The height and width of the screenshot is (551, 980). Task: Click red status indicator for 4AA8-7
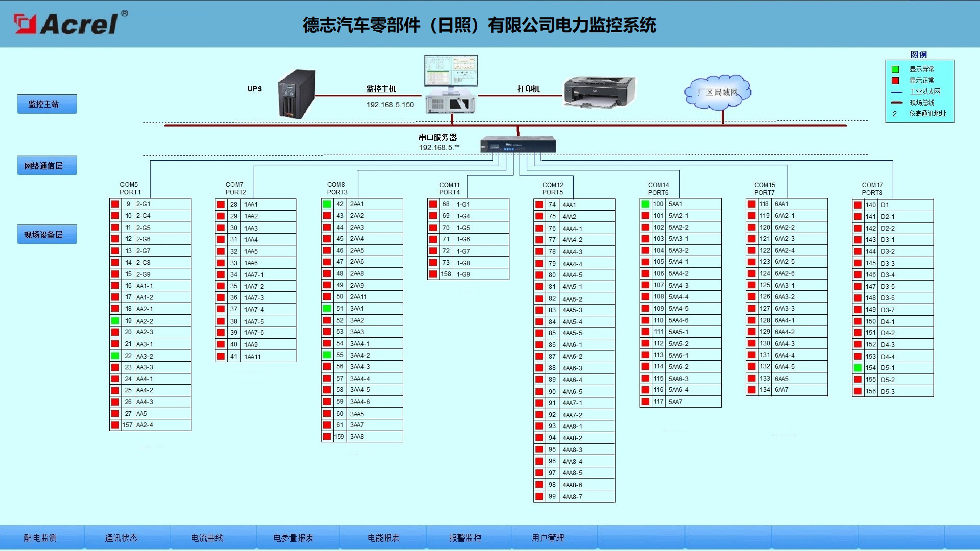point(540,496)
